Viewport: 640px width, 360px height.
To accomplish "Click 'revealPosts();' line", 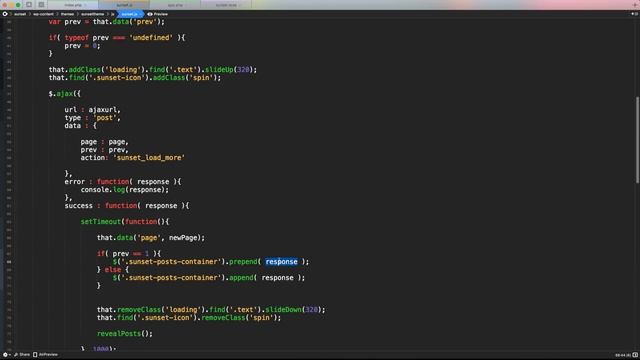I will coord(124,333).
